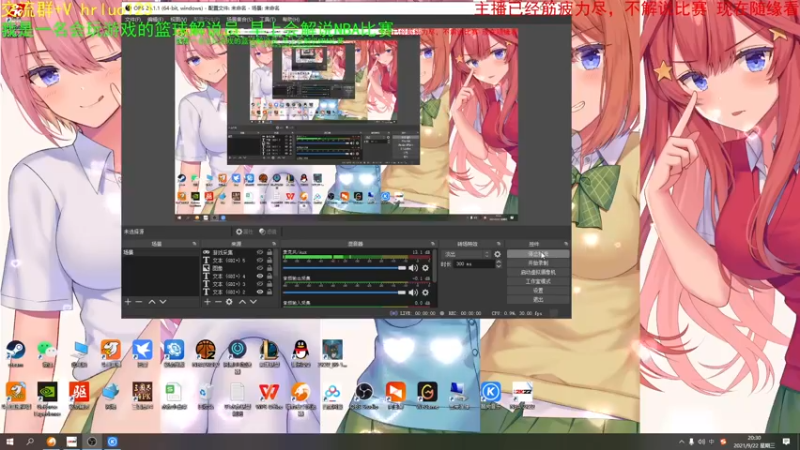800x450 pixels.
Task: Open the 编辑 menu in OBS
Action: 155,19
